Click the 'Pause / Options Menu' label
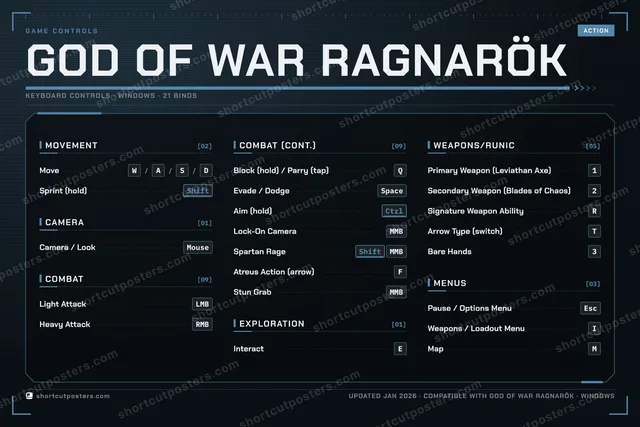Viewport: 640px width, 427px height. click(469, 308)
